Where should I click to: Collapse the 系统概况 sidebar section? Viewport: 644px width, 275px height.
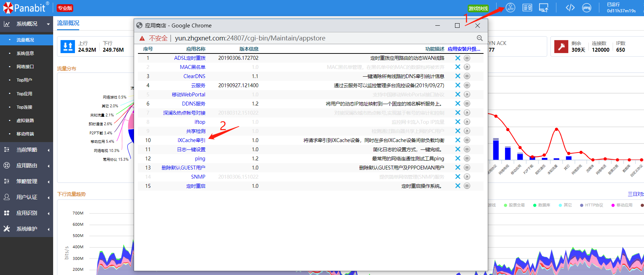point(26,24)
